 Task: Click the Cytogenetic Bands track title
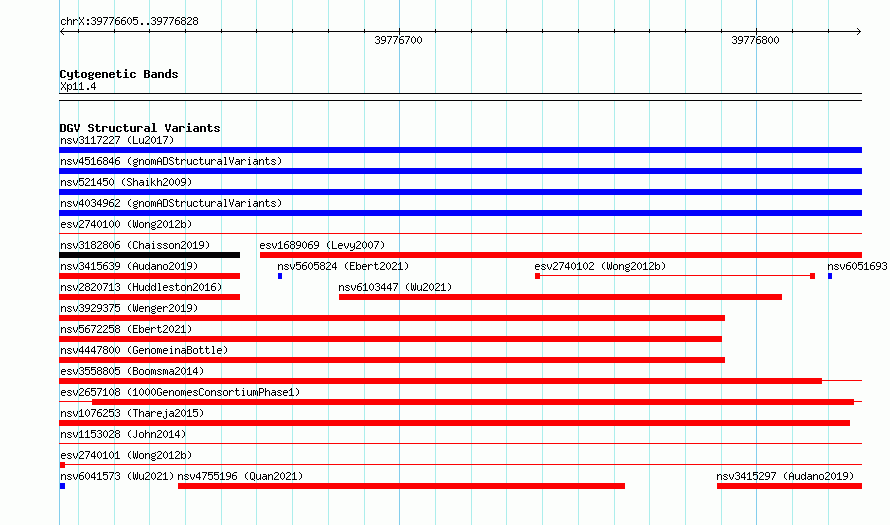pos(119,74)
